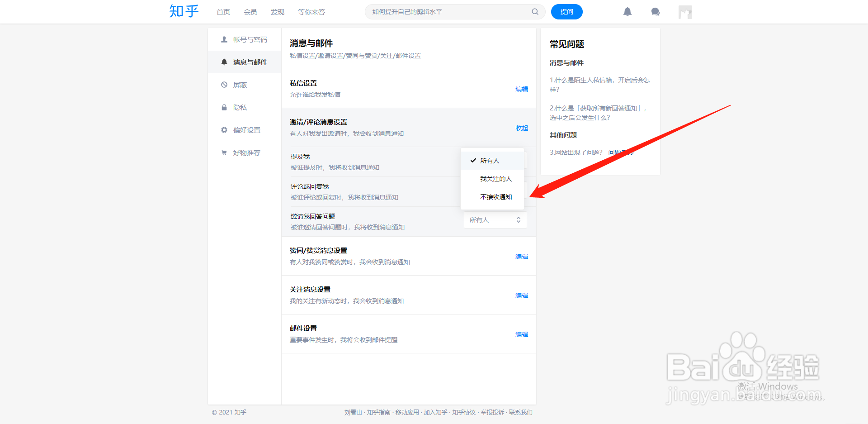This screenshot has height=424, width=868.
Task: Switch to the 发现 tab in top navigation
Action: [x=277, y=12]
